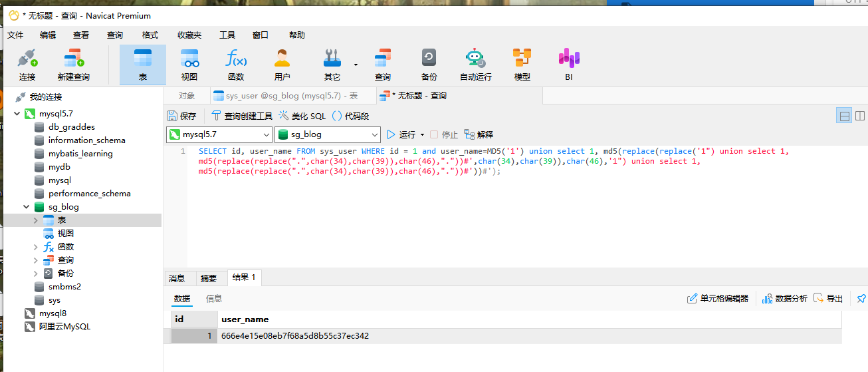Image resolution: width=868 pixels, height=372 pixels.
Task: Click the 保存 save button
Action: (x=181, y=116)
